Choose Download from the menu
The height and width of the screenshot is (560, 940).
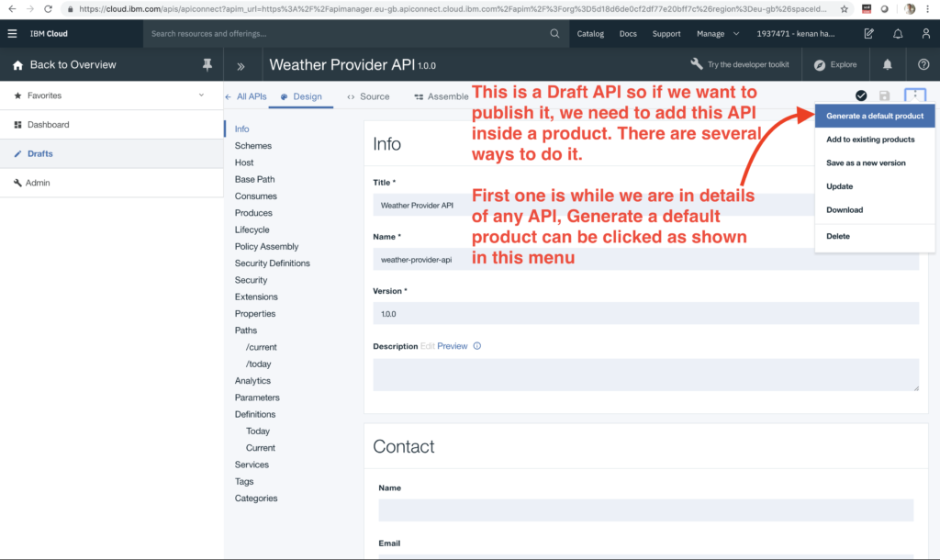(x=875, y=209)
